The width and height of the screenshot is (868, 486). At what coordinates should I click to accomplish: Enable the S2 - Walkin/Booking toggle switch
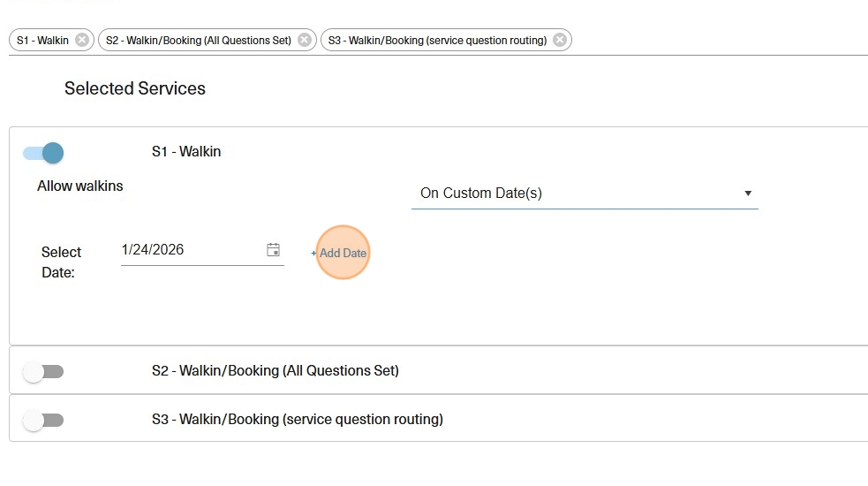click(43, 372)
